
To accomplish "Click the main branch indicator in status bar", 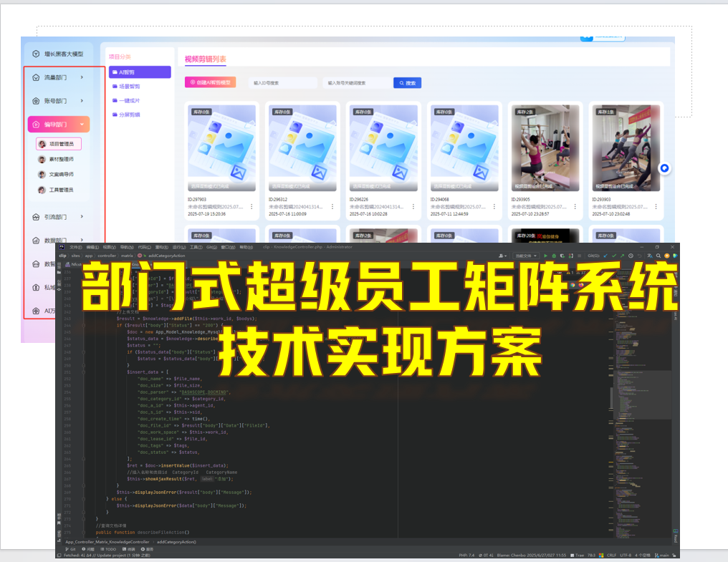I will click(662, 555).
